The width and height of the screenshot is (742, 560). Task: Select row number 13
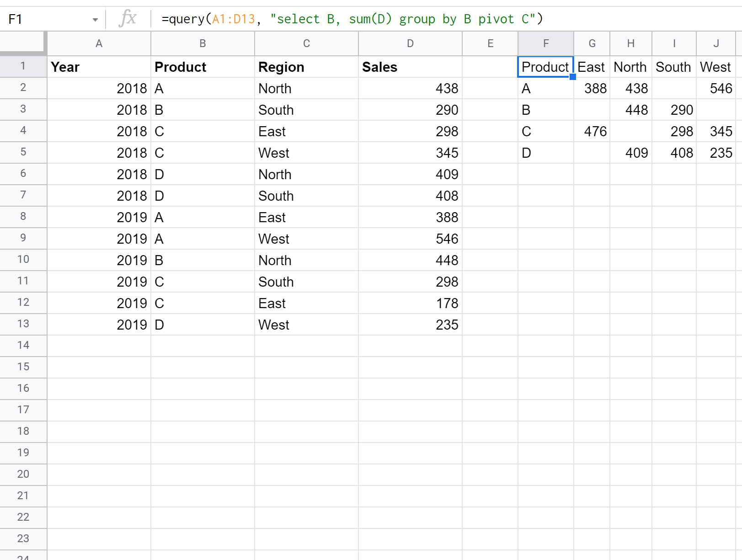point(23,324)
